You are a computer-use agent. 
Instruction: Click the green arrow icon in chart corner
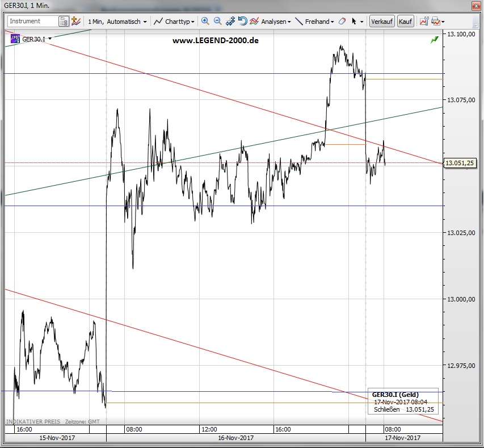[435, 40]
